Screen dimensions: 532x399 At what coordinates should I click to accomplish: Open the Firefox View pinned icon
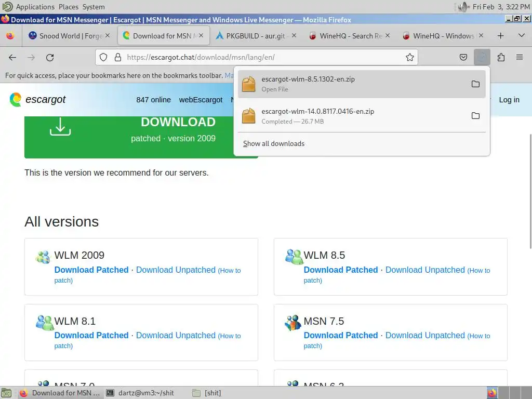(x=10, y=36)
